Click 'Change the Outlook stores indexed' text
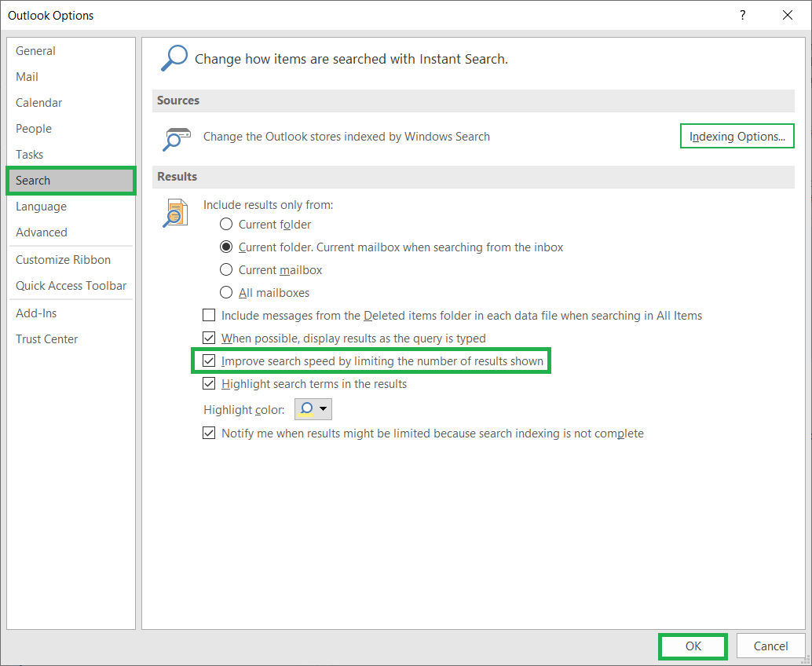The width and height of the screenshot is (812, 666). click(x=346, y=136)
